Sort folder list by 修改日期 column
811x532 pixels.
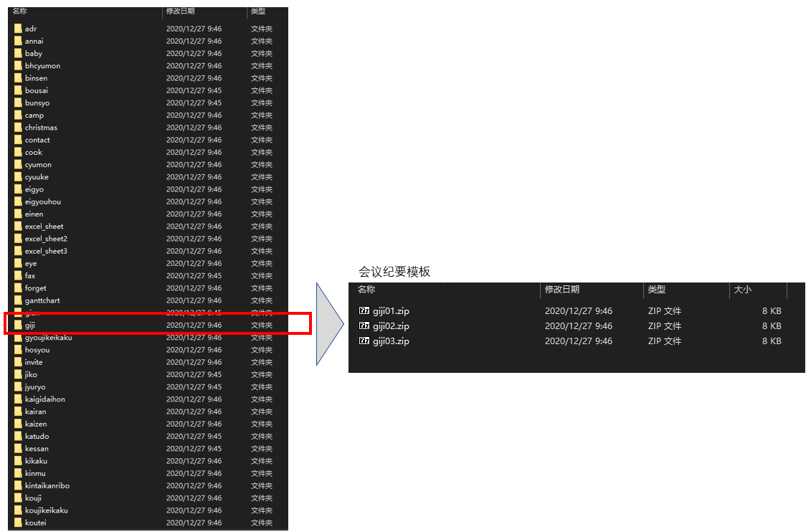pos(180,11)
